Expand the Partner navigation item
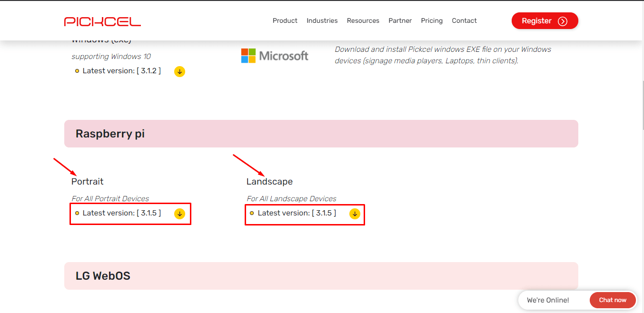The width and height of the screenshot is (644, 313). (400, 20)
